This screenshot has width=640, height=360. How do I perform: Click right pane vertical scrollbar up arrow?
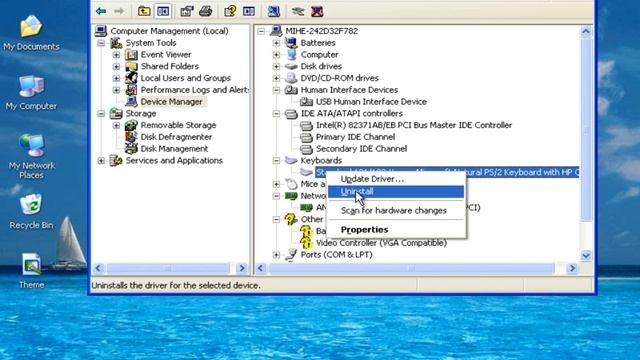pos(586,31)
